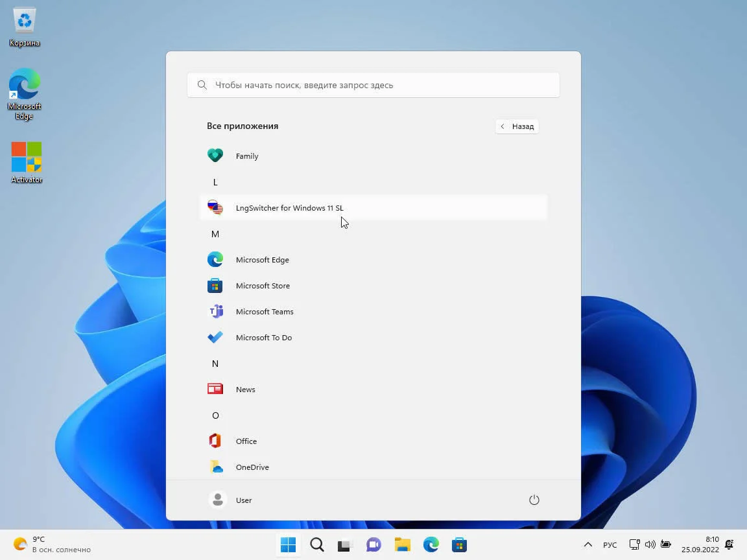Click the volume speaker tray icon
The width and height of the screenshot is (747, 560).
(x=650, y=544)
